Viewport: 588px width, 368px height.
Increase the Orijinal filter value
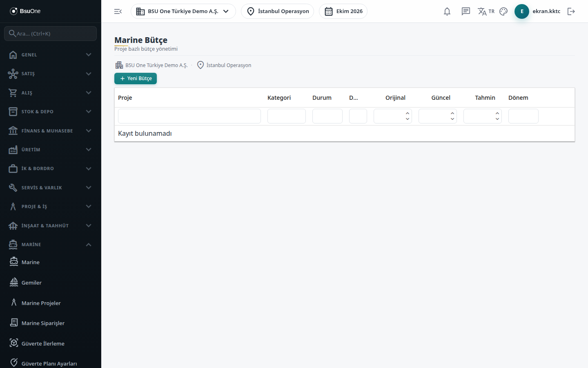pos(408,113)
